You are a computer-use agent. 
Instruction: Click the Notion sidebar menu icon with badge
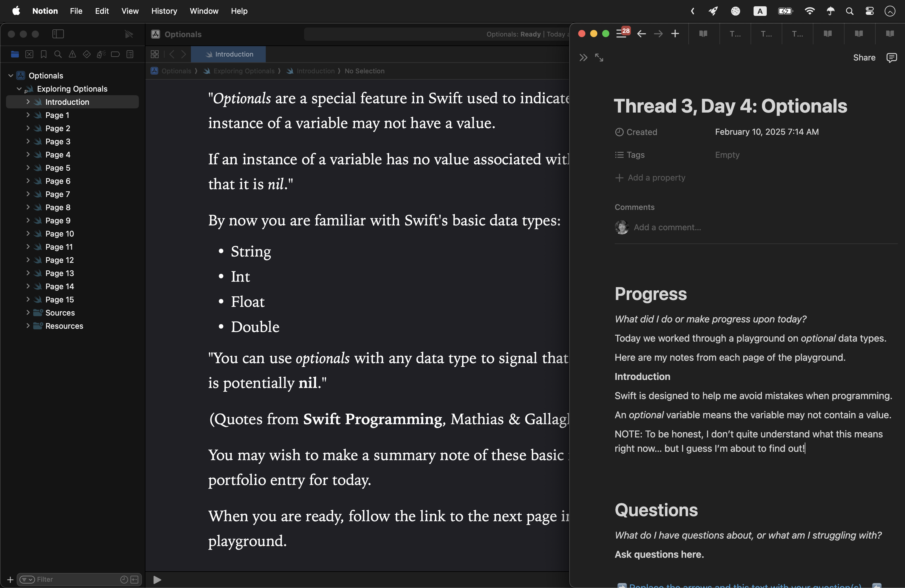(622, 34)
